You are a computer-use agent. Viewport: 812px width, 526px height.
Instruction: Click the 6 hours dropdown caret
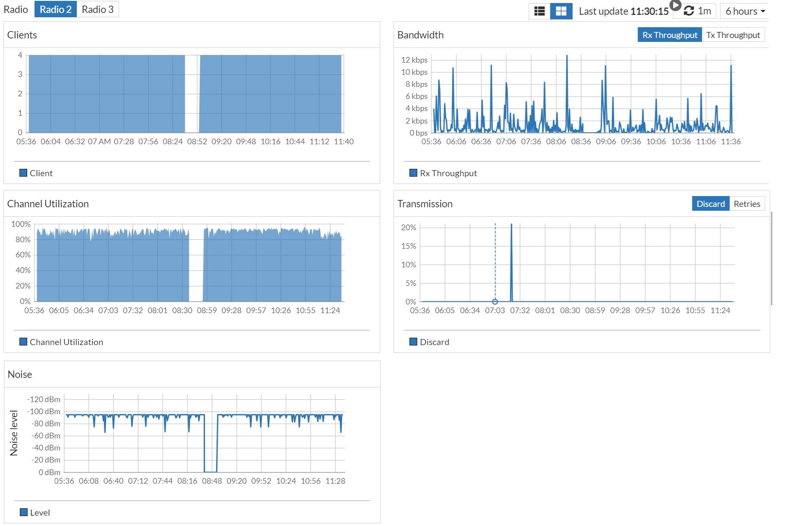click(x=763, y=12)
